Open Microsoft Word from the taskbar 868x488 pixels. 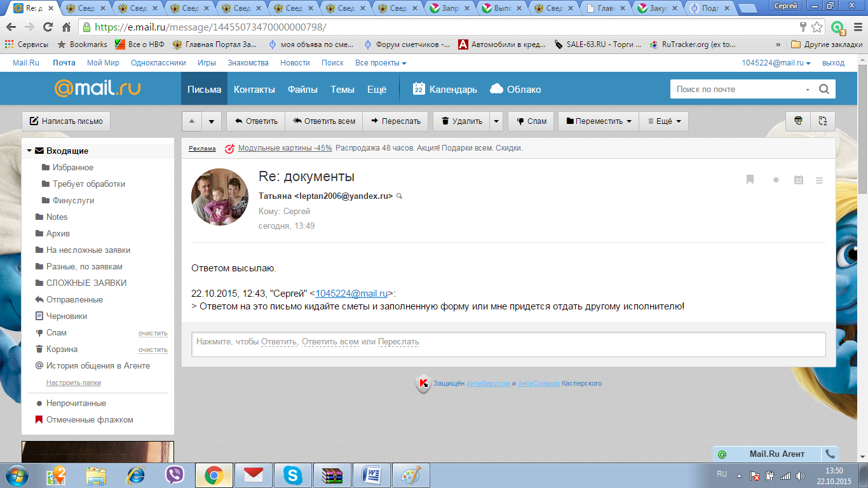pyautogui.click(x=372, y=475)
